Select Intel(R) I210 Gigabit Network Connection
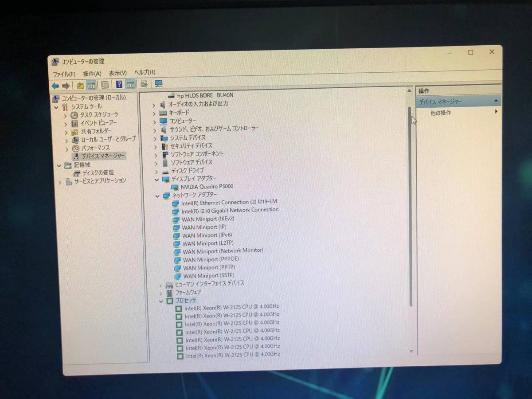The height and width of the screenshot is (399, 532). (x=230, y=211)
